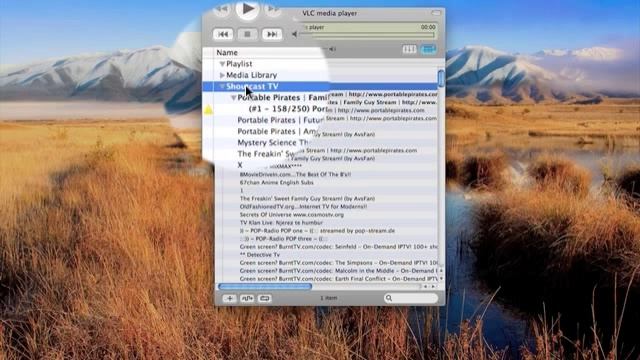
Task: Click the magnifying glass in the search box
Action: pos(389,298)
